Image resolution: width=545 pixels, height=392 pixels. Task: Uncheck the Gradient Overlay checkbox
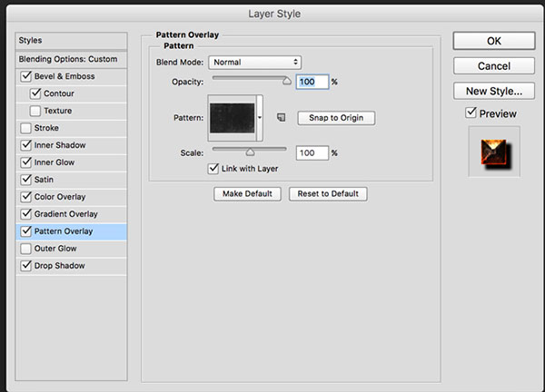click(x=26, y=214)
